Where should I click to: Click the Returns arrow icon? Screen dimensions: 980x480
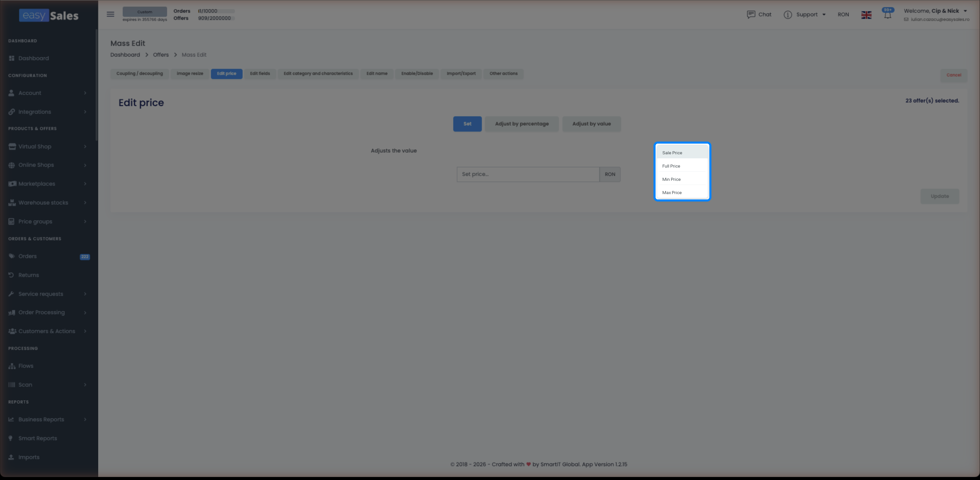coord(11,275)
